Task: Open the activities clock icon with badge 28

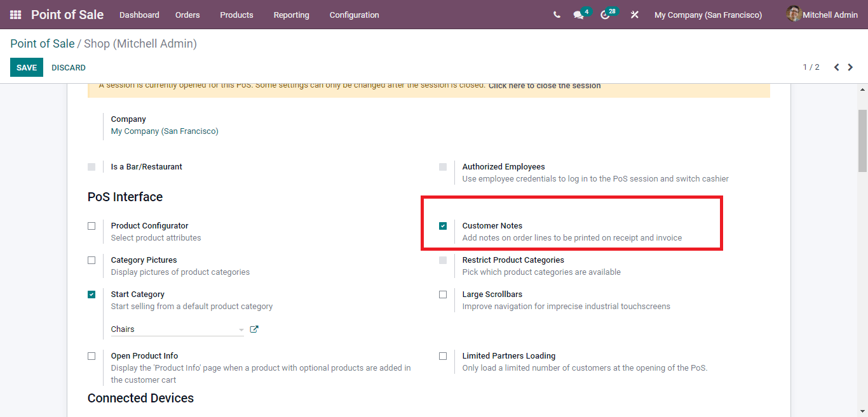Action: pyautogui.click(x=605, y=15)
